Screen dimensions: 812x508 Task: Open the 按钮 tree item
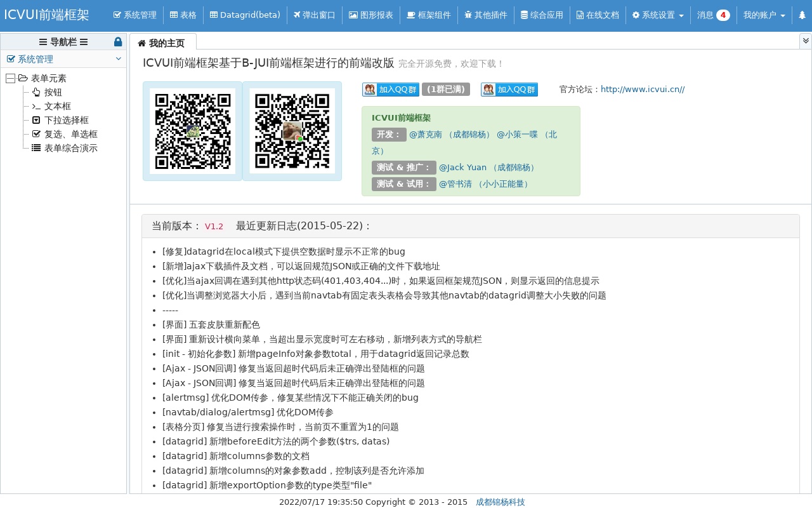coord(53,92)
